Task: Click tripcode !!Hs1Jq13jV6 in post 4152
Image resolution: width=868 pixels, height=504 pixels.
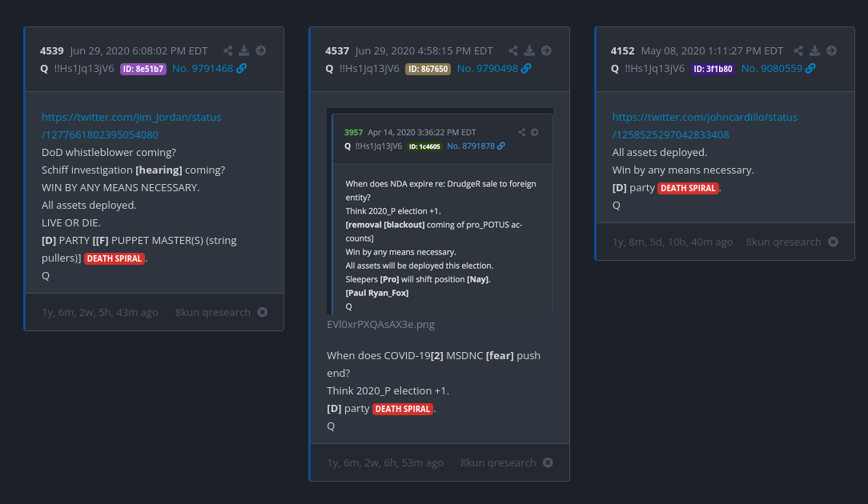Action: (655, 69)
